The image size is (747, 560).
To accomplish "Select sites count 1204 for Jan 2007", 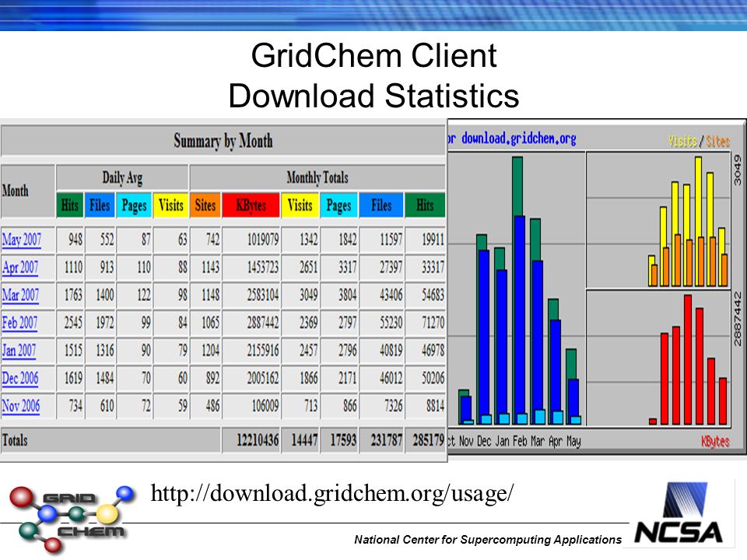I will tap(211, 351).
